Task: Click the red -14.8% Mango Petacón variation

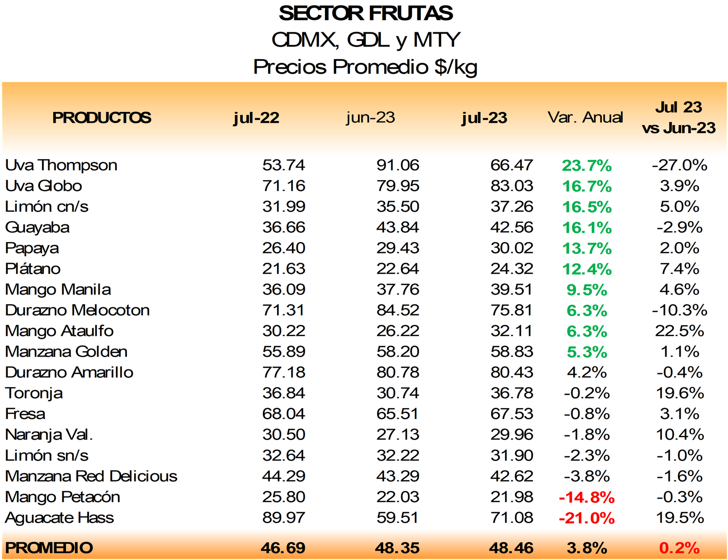Action: pyautogui.click(x=586, y=497)
